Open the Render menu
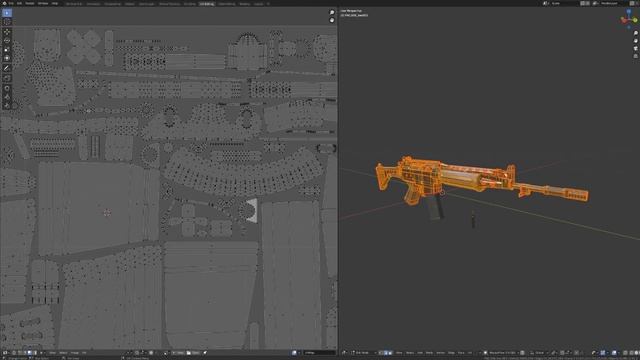 pyautogui.click(x=30, y=3)
